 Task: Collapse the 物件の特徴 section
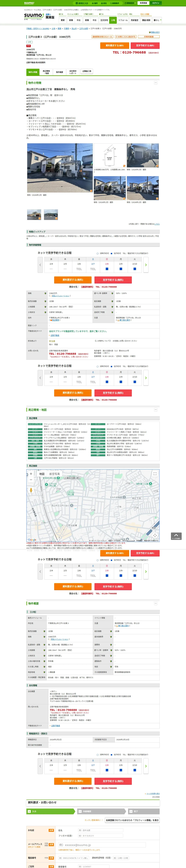(x=156, y=83)
